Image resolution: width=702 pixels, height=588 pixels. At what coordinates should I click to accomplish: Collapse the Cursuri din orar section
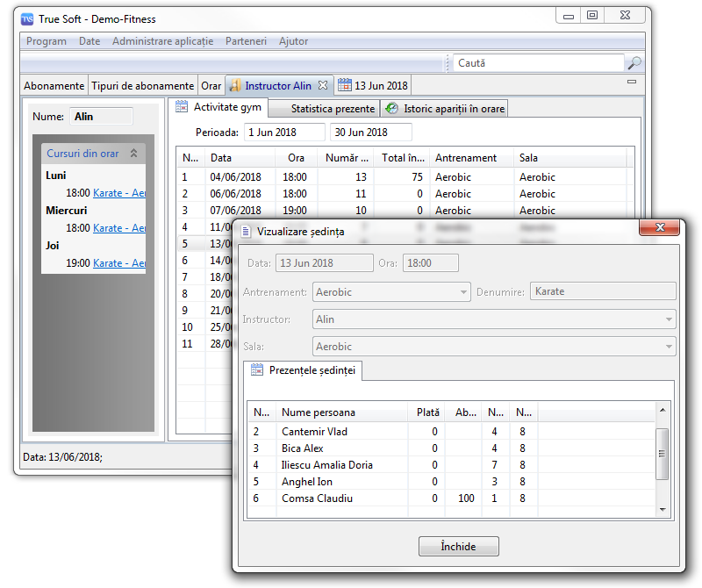[x=133, y=154]
